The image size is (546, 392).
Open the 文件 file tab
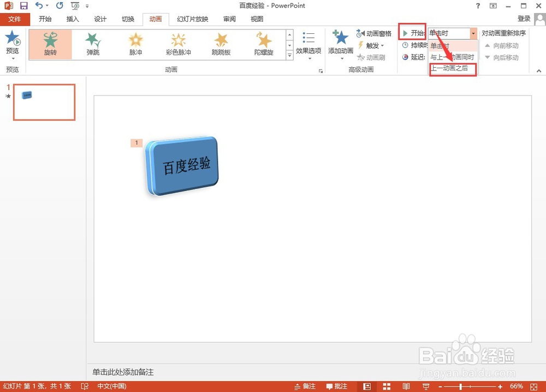(x=15, y=19)
